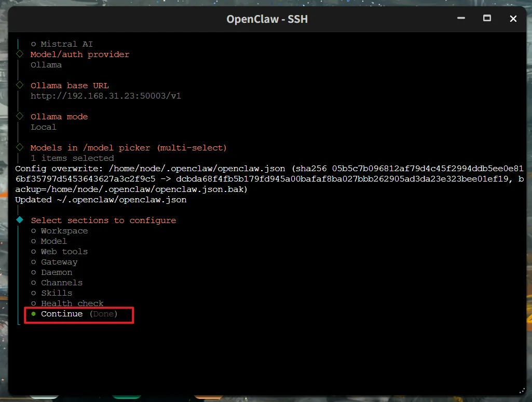
Task: Select the Daemon section option
Action: coord(51,272)
